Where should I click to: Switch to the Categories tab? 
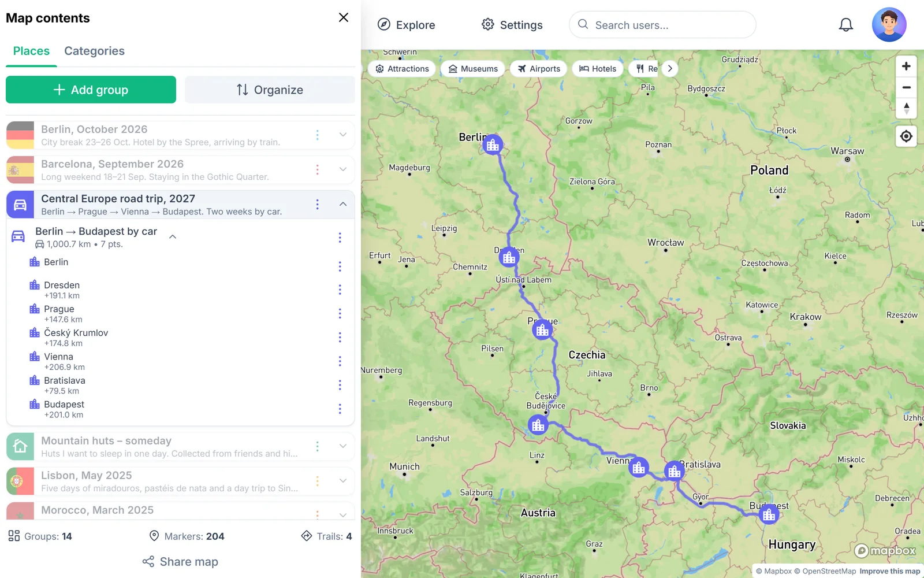[x=94, y=51]
